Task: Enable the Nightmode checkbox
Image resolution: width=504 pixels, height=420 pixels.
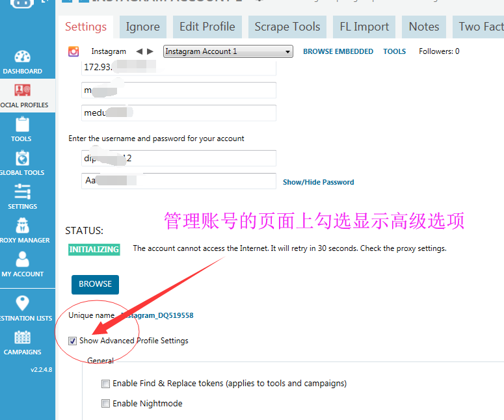Action: [x=105, y=404]
